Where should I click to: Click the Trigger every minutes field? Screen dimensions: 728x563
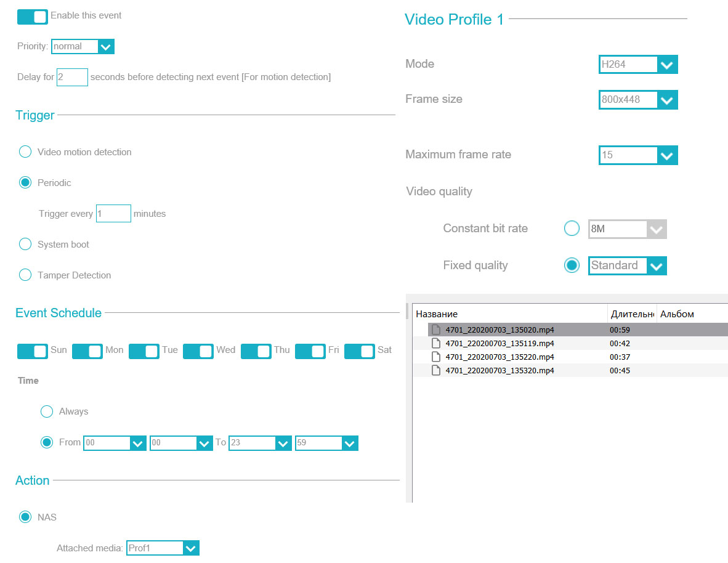(113, 214)
